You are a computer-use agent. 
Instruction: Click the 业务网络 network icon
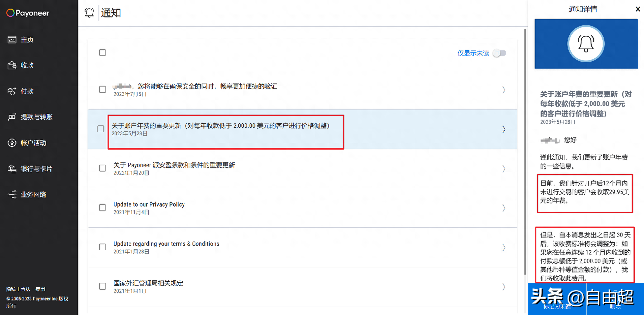[x=12, y=195]
